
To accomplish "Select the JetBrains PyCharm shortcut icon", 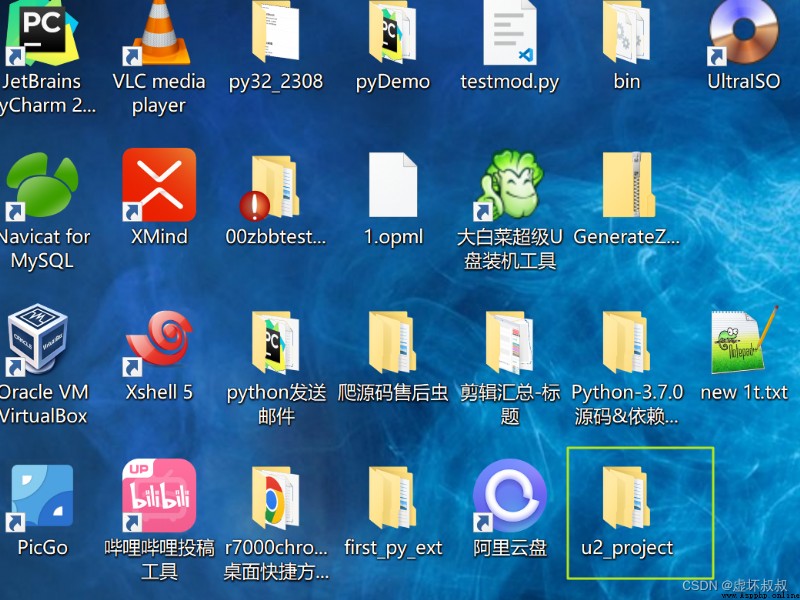I will point(42,32).
